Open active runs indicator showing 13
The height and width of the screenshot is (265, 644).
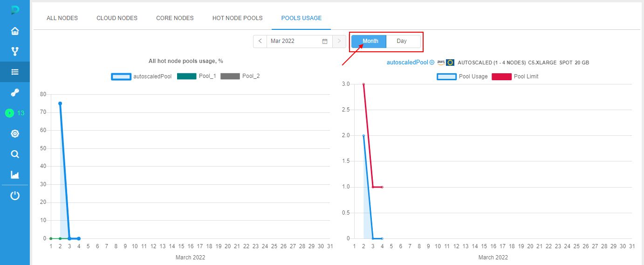(15, 113)
